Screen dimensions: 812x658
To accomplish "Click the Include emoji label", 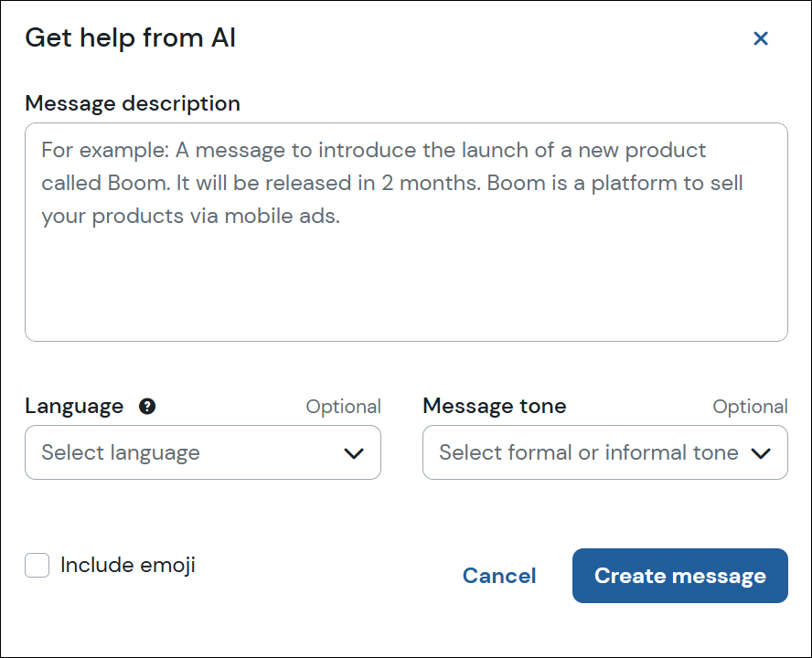I will pos(126,565).
